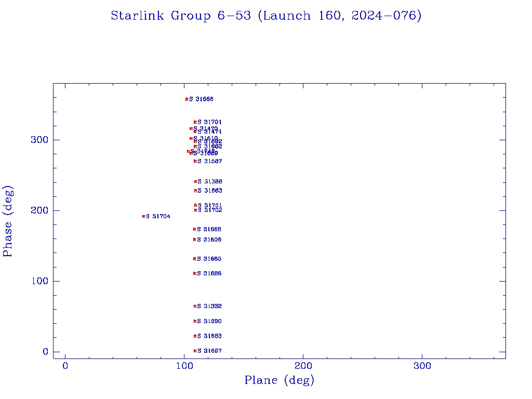Select the S 31704 satellite label
The image size is (532, 399).
158,217
